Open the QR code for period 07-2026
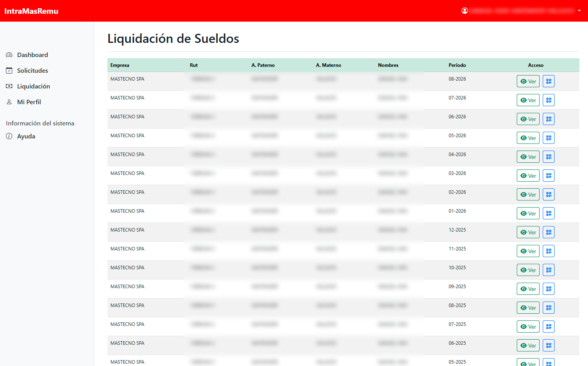Screen dimensions: 588x366 point(549,100)
